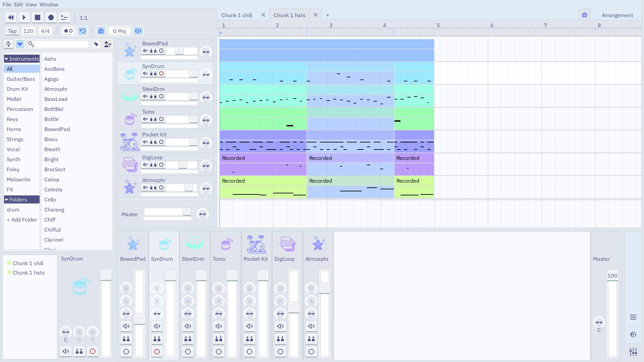Toggle the speaker icon beside G Maj
The height and width of the screenshot is (362, 644).
pyautogui.click(x=138, y=31)
